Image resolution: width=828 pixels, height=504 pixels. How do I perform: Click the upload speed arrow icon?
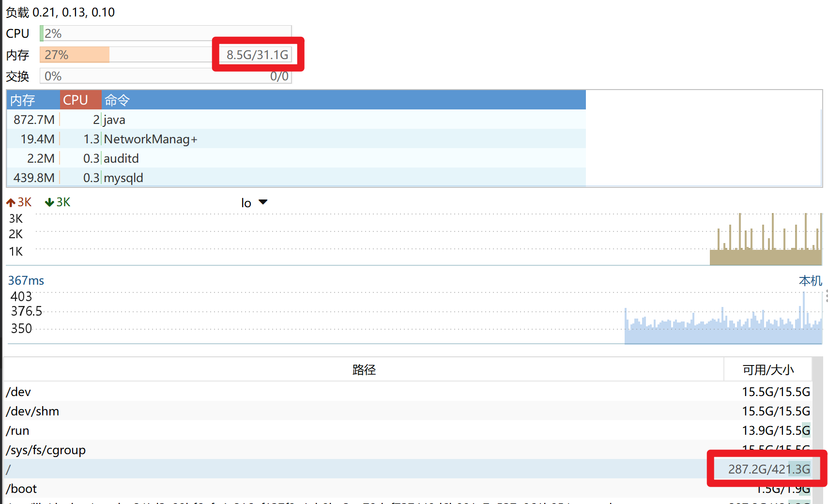click(x=11, y=202)
